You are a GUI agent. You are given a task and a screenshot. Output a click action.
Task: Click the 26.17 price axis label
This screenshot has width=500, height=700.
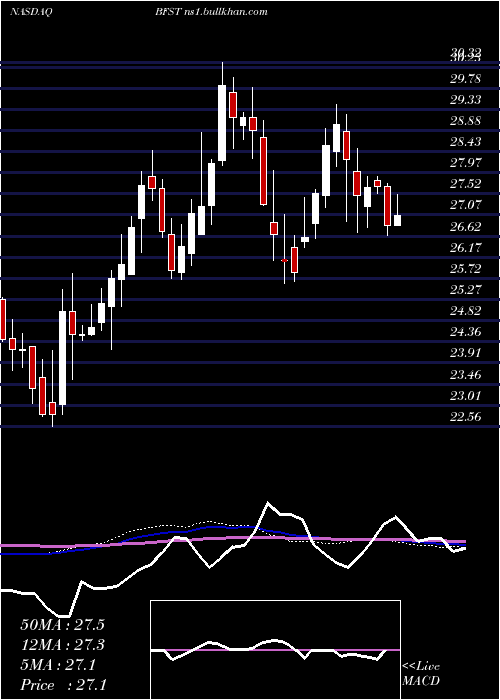[466, 248]
